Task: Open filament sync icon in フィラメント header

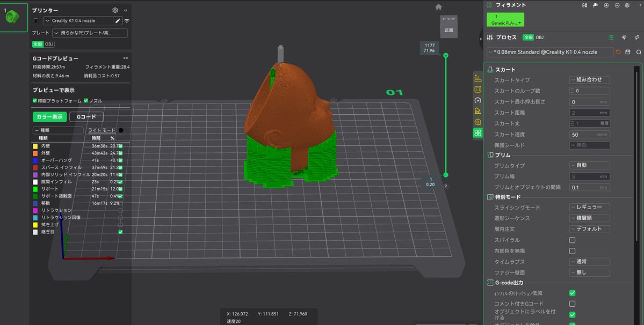Action: pos(584,5)
